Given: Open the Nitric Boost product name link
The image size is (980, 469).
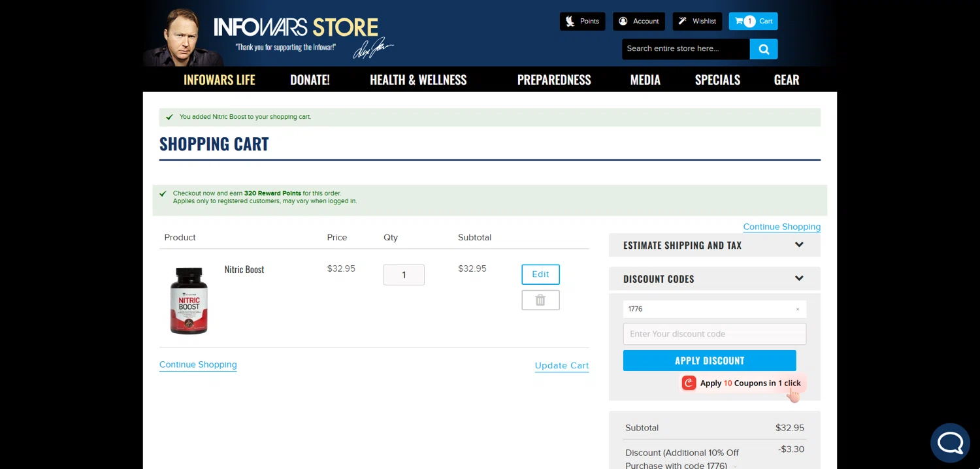Looking at the screenshot, I should click(x=244, y=269).
